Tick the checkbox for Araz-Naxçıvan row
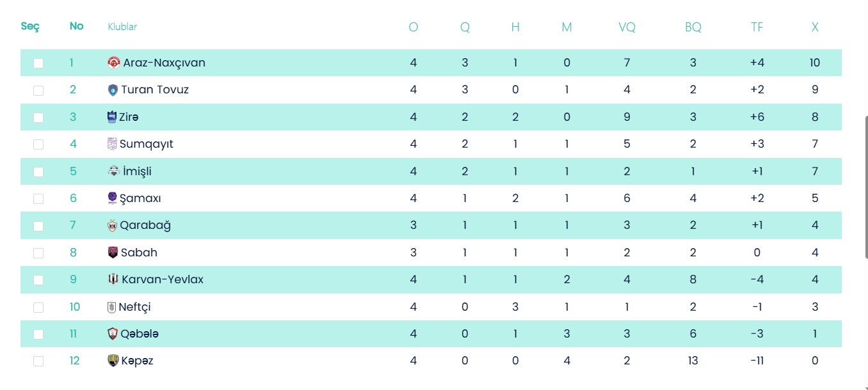Image resolution: width=868 pixels, height=390 pixels. coord(38,63)
